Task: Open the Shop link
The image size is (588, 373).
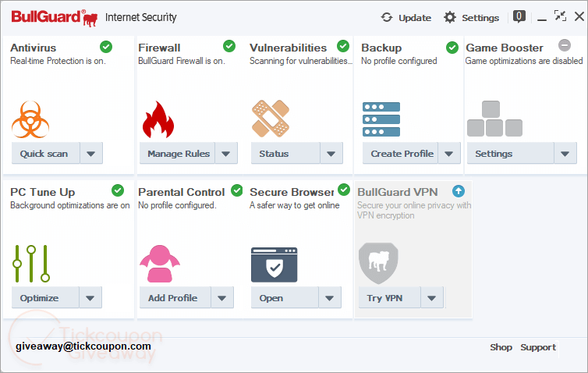Action: click(x=501, y=347)
